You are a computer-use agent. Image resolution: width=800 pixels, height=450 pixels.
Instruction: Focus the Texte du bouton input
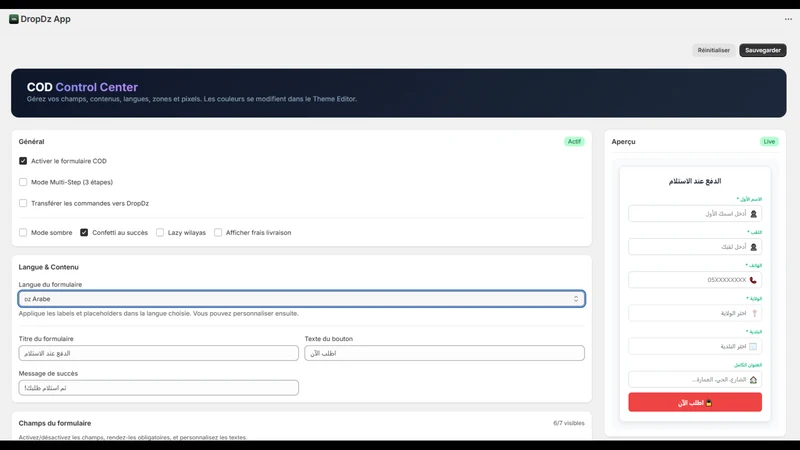444,353
